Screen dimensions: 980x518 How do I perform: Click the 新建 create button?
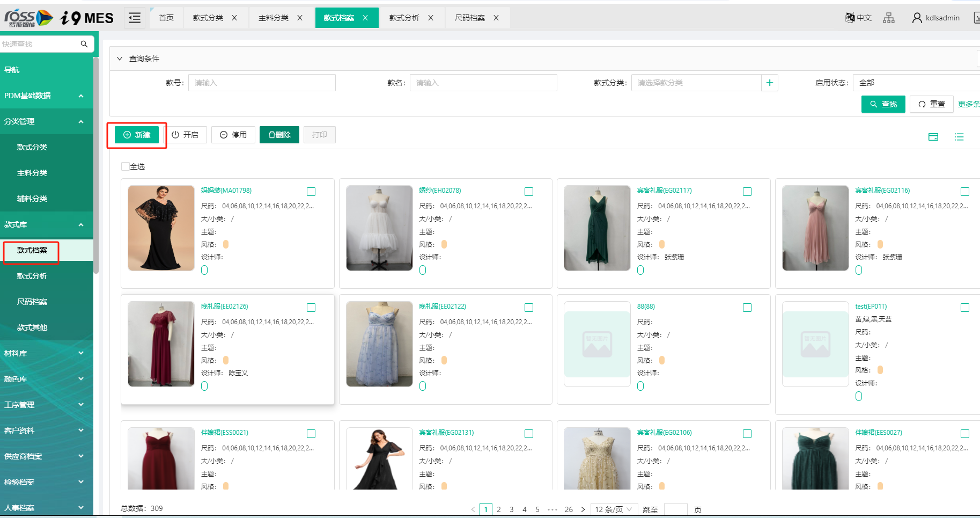(137, 135)
